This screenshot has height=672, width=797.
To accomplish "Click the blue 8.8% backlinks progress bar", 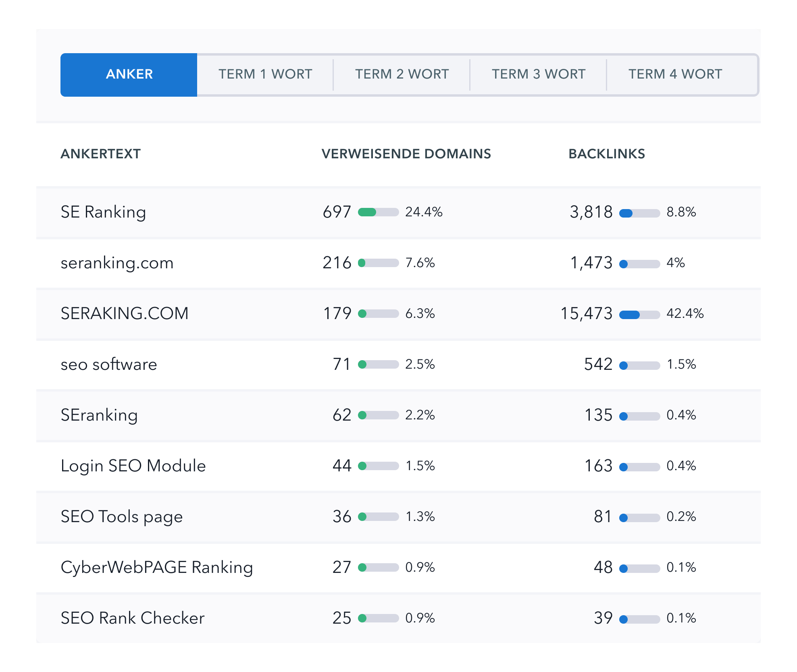I will (640, 213).
